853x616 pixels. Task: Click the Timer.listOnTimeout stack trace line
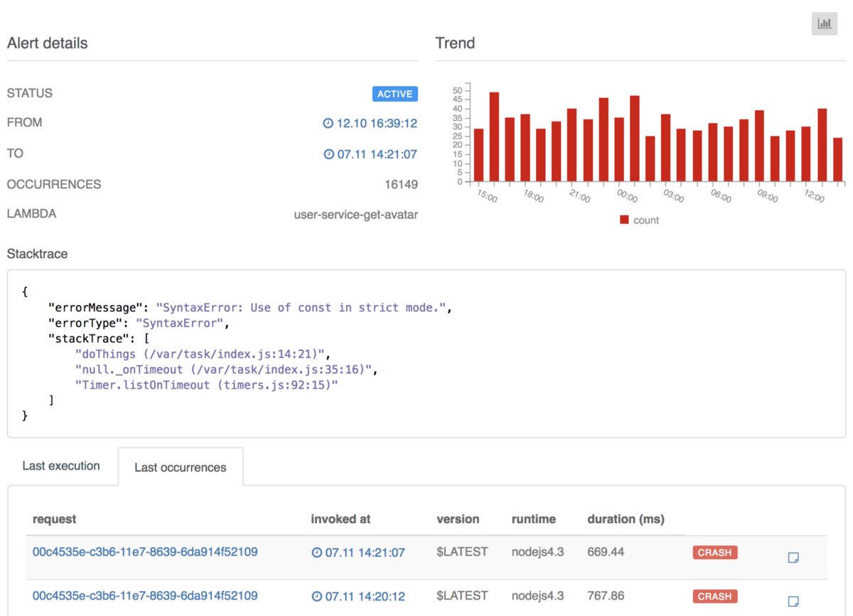(206, 384)
